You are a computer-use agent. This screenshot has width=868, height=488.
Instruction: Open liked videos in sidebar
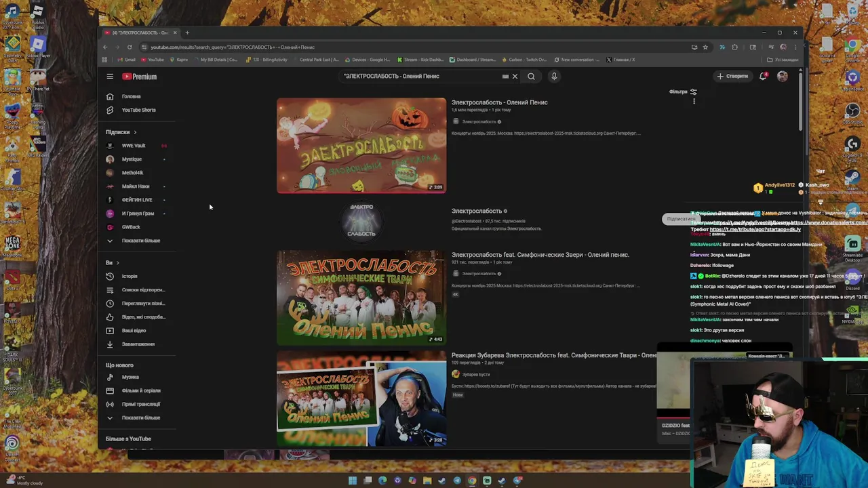[x=143, y=317]
